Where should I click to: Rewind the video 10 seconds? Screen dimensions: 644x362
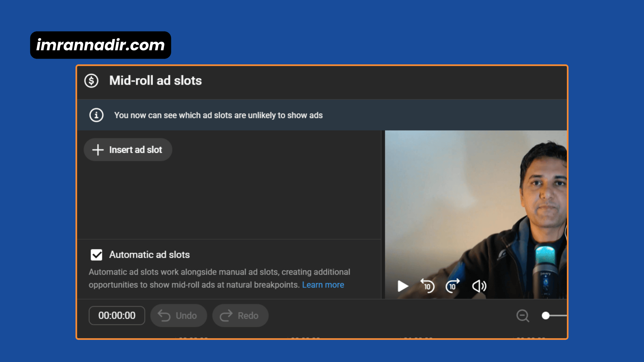point(428,286)
